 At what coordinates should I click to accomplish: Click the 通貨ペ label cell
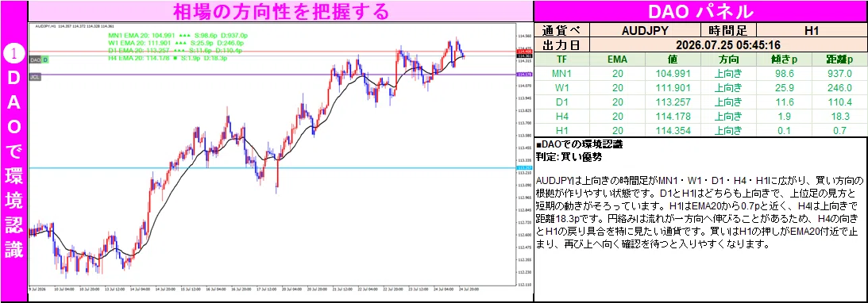(x=562, y=30)
